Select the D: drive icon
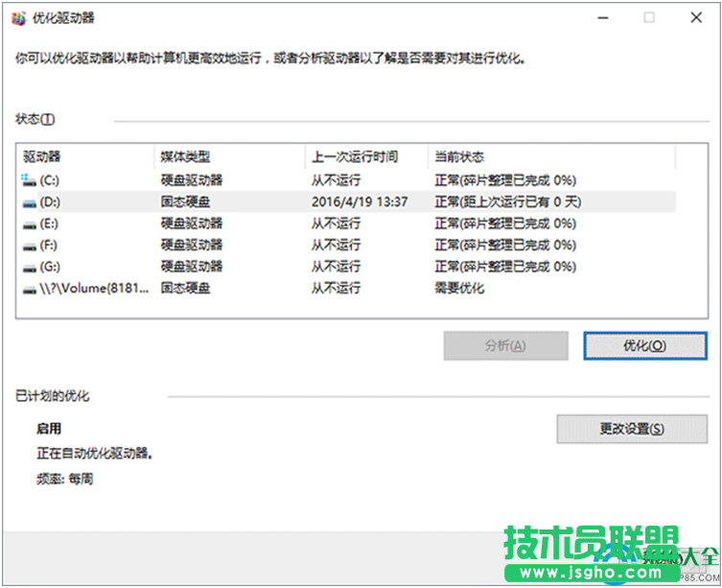Screen dimensions: 722x588 [30, 202]
